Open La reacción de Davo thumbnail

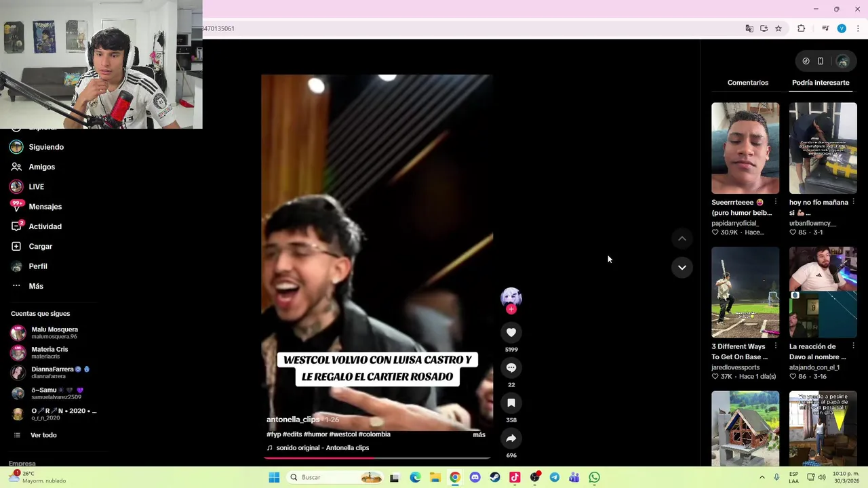point(823,292)
